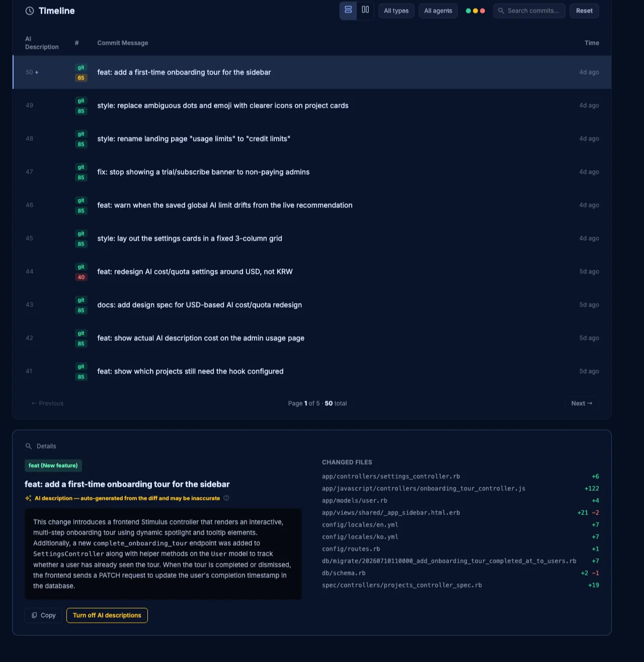
Task: Click the score 85 badge on commit 46
Action: click(81, 211)
